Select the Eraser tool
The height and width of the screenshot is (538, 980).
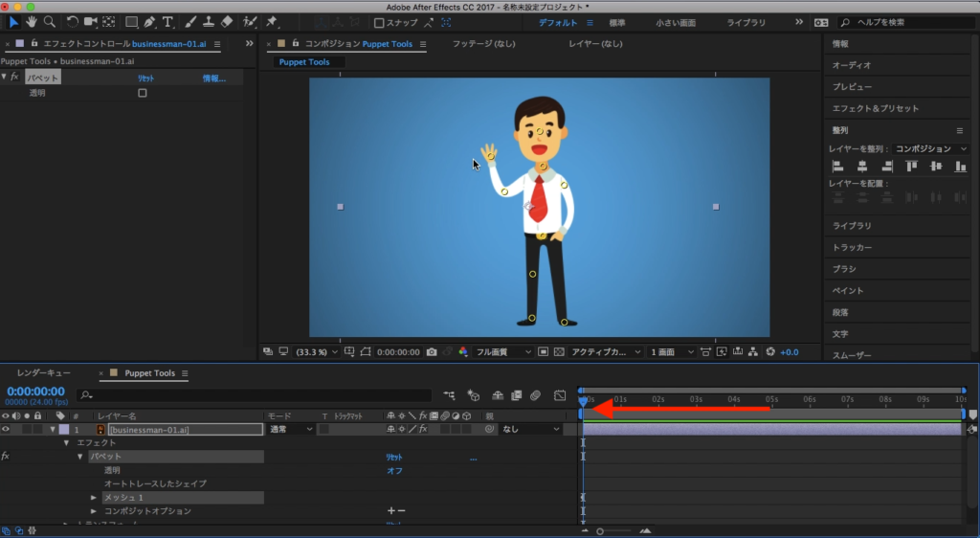click(x=227, y=21)
